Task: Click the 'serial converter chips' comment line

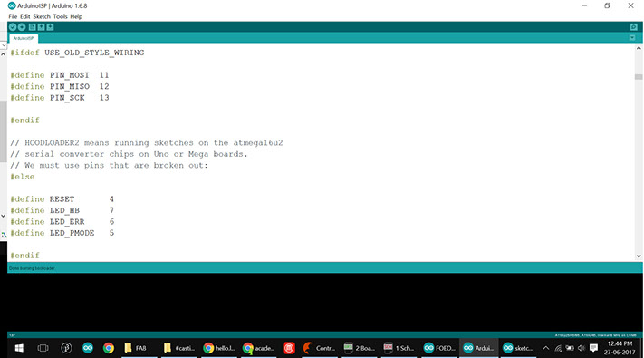Action: 129,154
